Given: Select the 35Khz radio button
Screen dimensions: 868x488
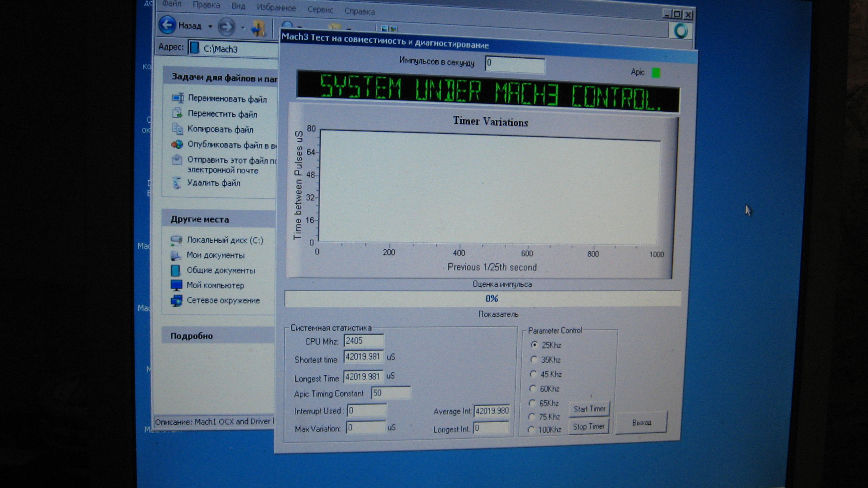Looking at the screenshot, I should (x=534, y=360).
